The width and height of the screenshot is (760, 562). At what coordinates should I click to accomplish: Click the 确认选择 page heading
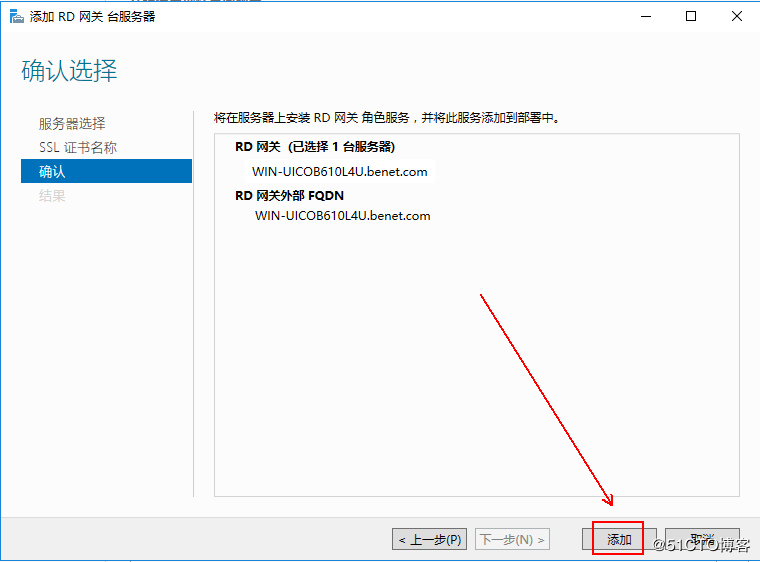pyautogui.click(x=69, y=70)
